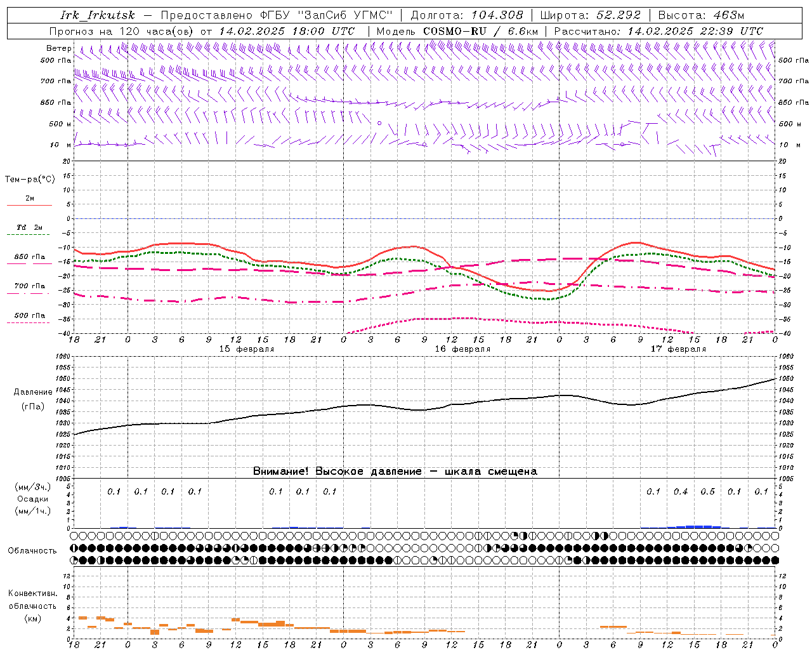Select the "(мм/3ч.)" units label
The width and height of the screenshot is (812, 650).
coord(33,487)
